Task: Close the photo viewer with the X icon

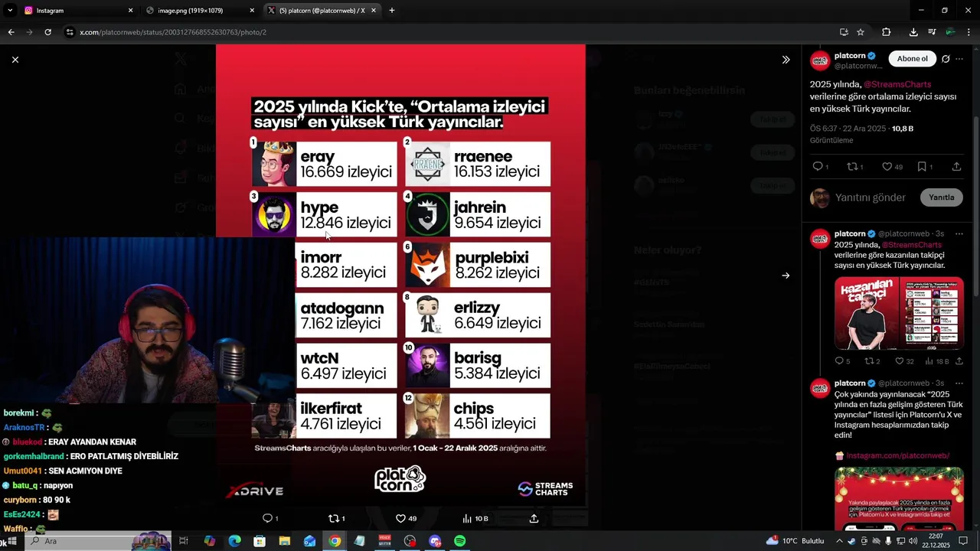Action: [15, 60]
